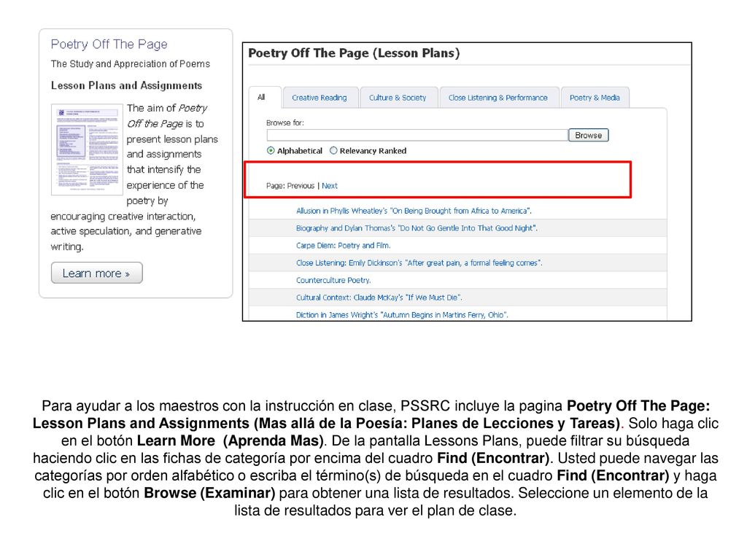This screenshot has width=747, height=560.
Task: Click the Learn more button
Action: (x=97, y=273)
